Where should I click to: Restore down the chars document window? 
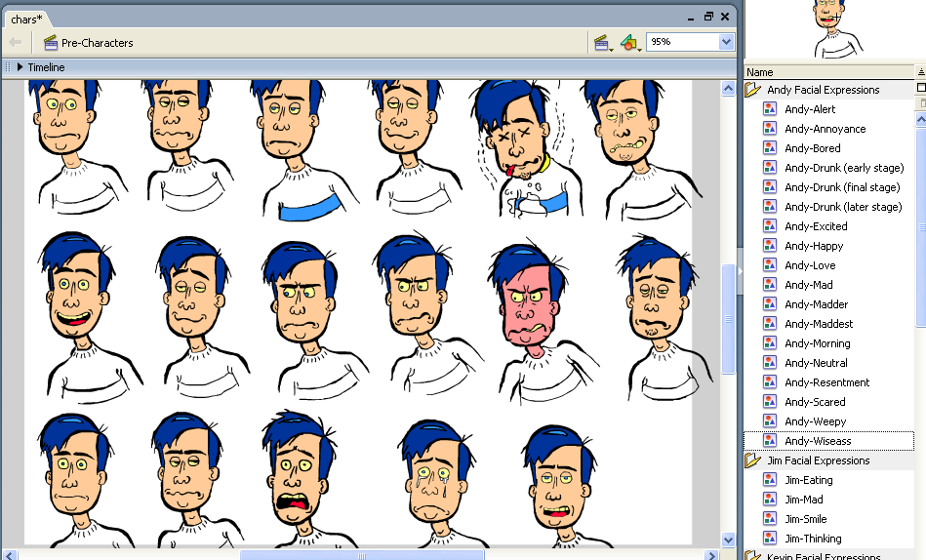point(708,18)
